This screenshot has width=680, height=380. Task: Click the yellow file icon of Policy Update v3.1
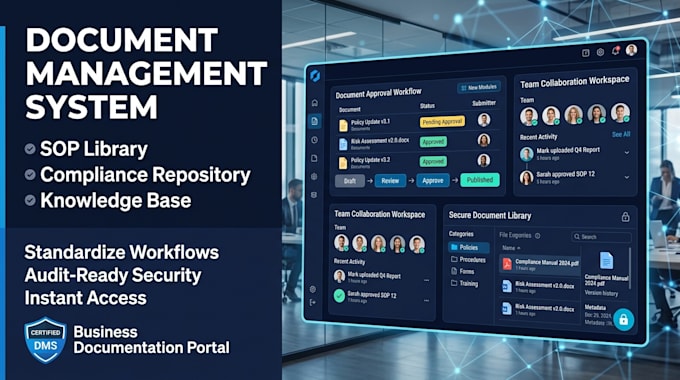(343, 125)
